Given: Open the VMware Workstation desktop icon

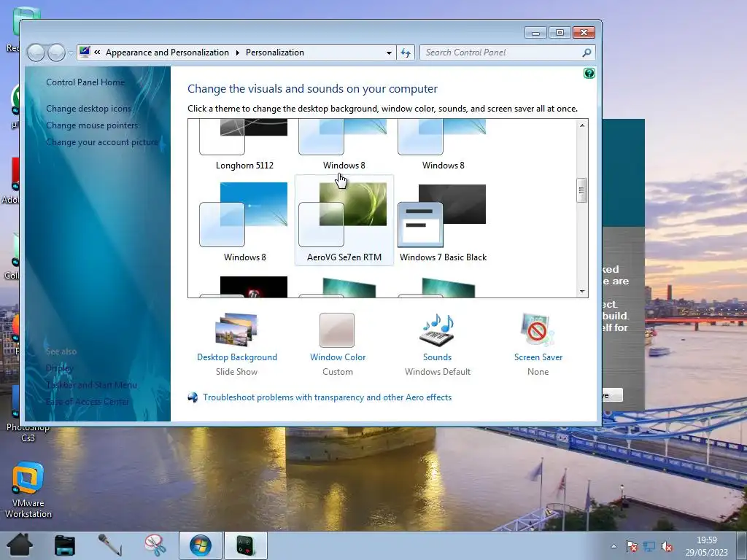Looking at the screenshot, I should pos(28,489).
